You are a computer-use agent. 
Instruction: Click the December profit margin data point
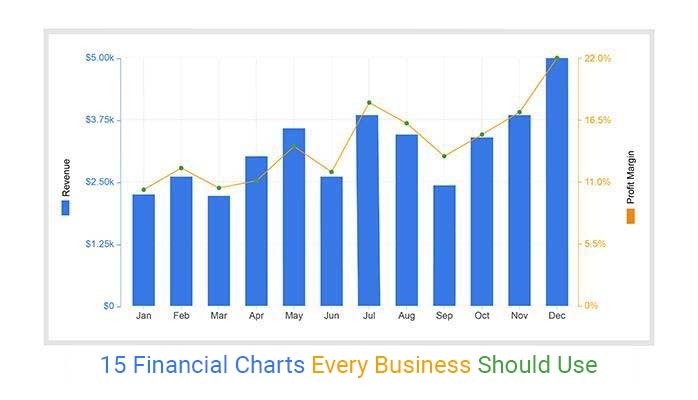click(x=557, y=58)
